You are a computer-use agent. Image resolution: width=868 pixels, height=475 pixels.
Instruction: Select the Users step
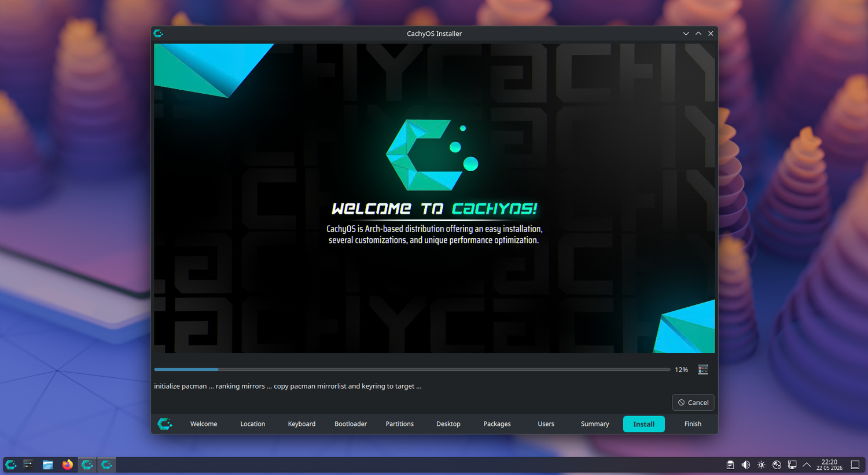[546, 424]
